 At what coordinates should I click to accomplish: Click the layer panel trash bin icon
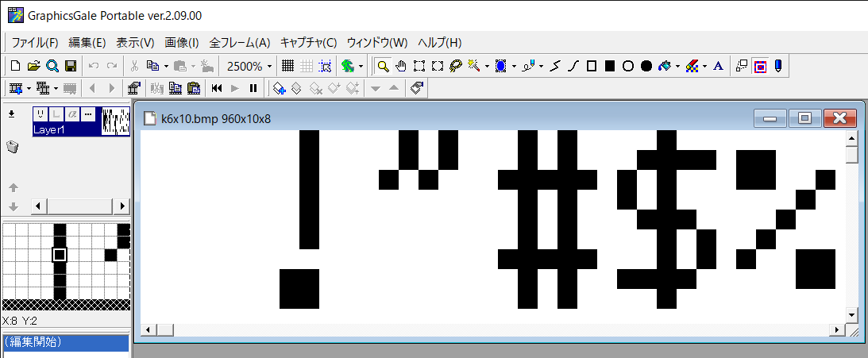tap(12, 147)
